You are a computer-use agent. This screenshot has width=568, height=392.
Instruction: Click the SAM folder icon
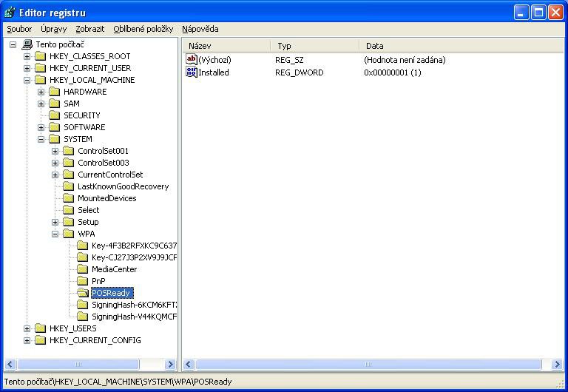point(54,104)
